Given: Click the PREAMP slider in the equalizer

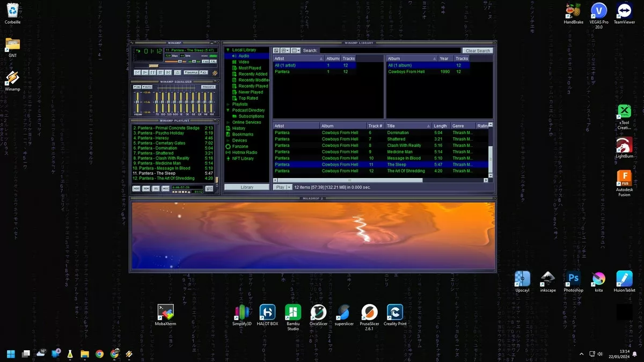Looking at the screenshot, I should (137, 102).
